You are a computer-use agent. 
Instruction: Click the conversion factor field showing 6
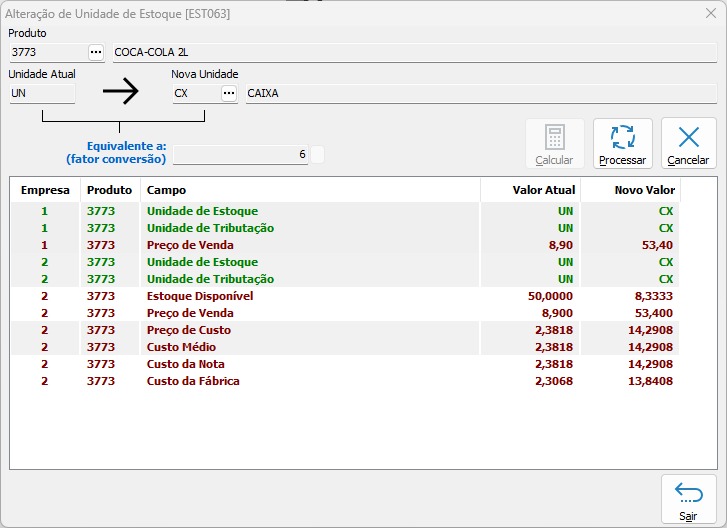(x=240, y=154)
